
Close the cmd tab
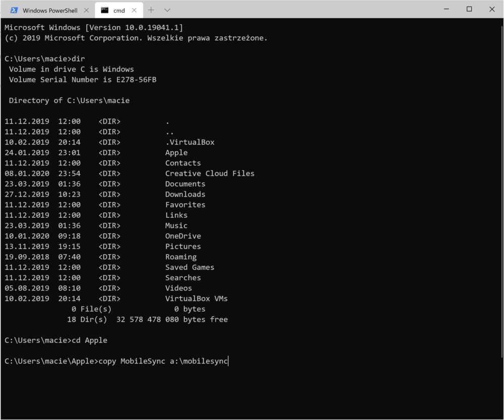(x=134, y=10)
